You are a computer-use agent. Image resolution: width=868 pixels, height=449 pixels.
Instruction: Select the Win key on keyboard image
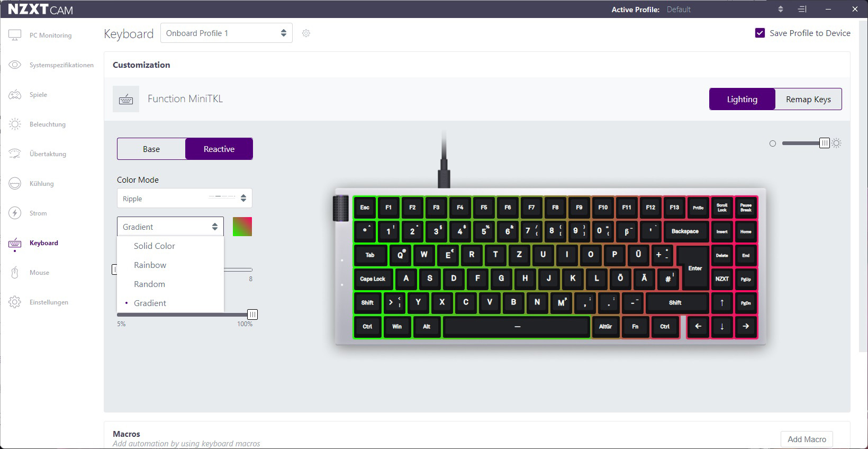pos(397,326)
